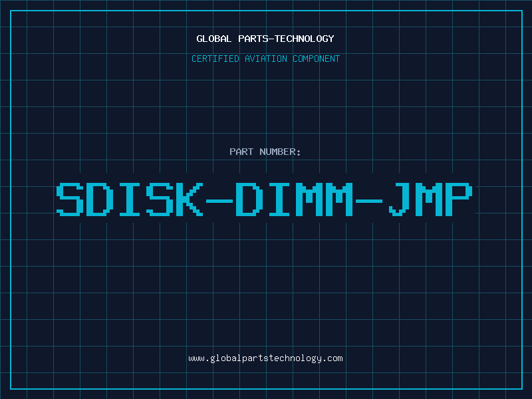Click the word GLOBAL in the heading
532x399 pixels.
pyautogui.click(x=214, y=39)
